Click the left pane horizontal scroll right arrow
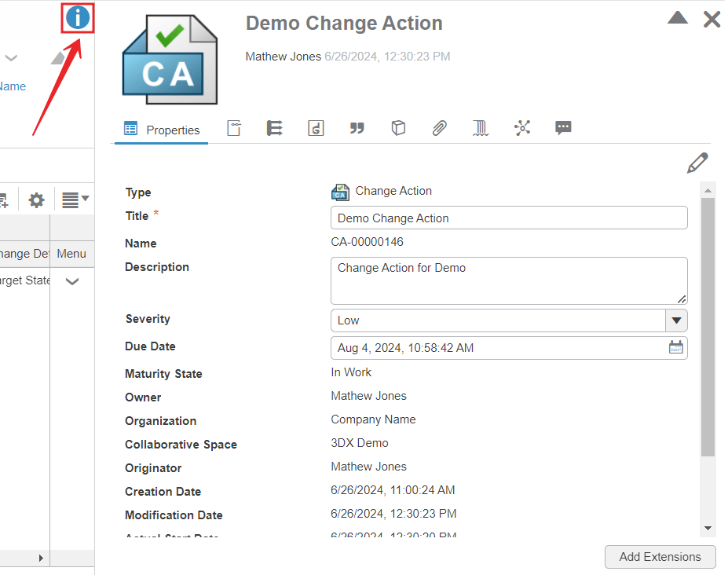The image size is (728, 575). click(41, 558)
